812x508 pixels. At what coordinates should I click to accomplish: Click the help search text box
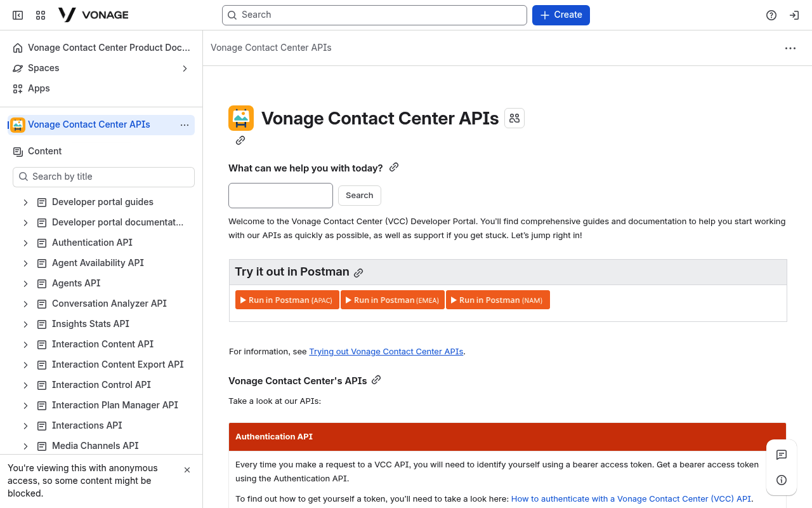click(280, 196)
